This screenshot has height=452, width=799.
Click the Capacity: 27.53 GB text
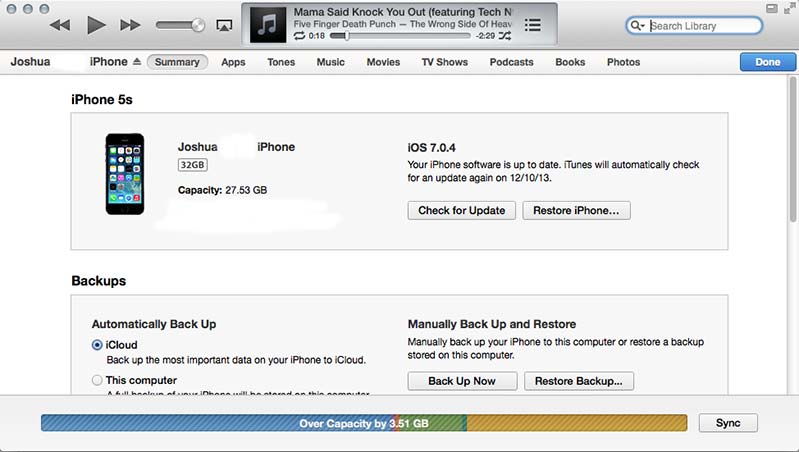click(222, 190)
